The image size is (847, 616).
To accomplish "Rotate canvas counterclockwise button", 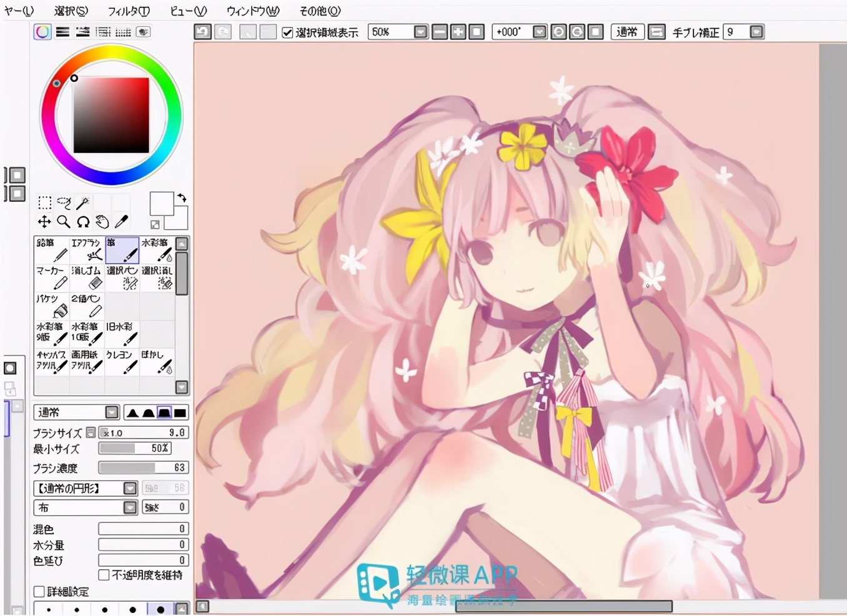I will click(x=559, y=32).
